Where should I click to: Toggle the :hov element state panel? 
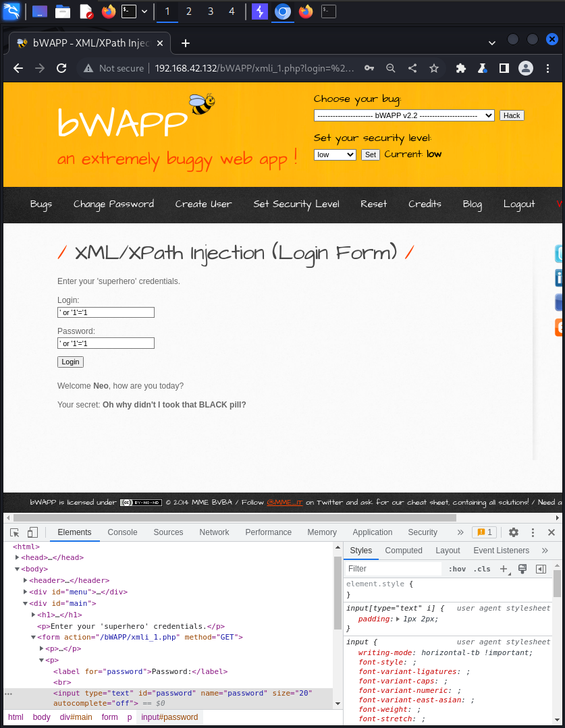(457, 569)
